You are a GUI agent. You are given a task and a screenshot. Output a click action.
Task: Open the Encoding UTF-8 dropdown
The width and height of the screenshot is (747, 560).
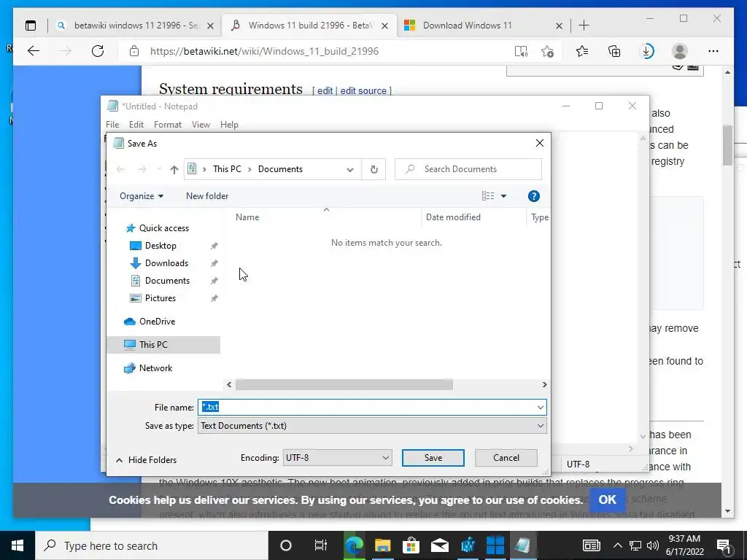[x=337, y=458]
